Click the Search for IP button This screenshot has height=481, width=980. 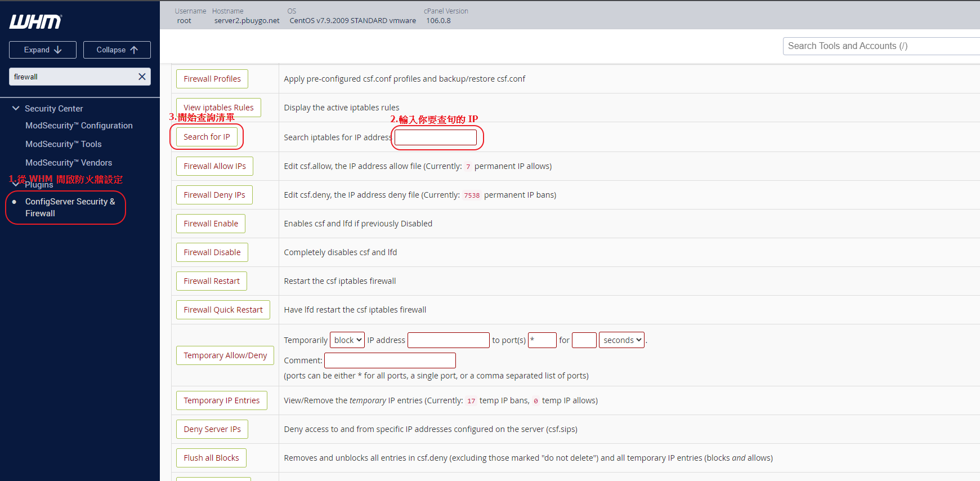pos(207,137)
